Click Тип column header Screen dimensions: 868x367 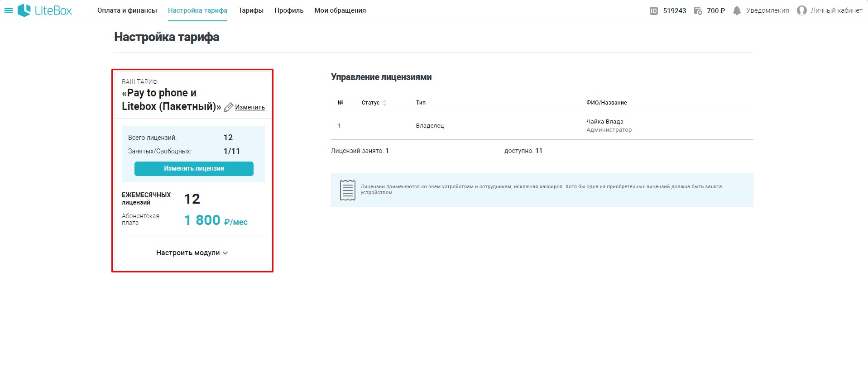pyautogui.click(x=421, y=103)
